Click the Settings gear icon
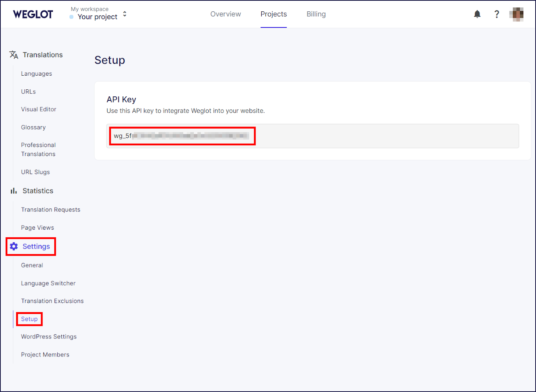Image resolution: width=536 pixels, height=392 pixels. click(x=13, y=246)
